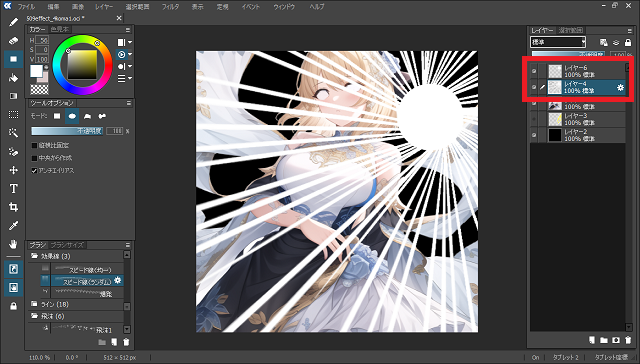Select the 爆発 brush
Image resolution: width=640 pixels, height=364 pixels.
105,294
